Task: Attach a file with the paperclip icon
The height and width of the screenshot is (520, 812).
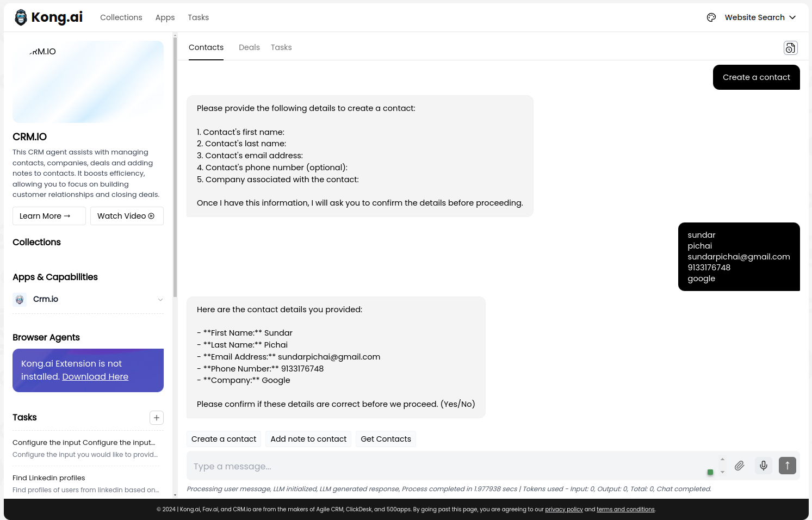Action: tap(740, 466)
